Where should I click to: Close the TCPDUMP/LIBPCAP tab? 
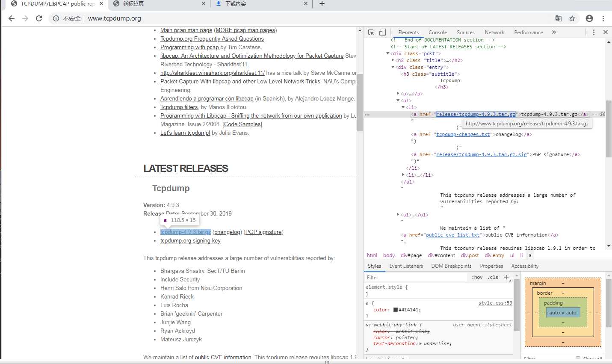pyautogui.click(x=101, y=3)
